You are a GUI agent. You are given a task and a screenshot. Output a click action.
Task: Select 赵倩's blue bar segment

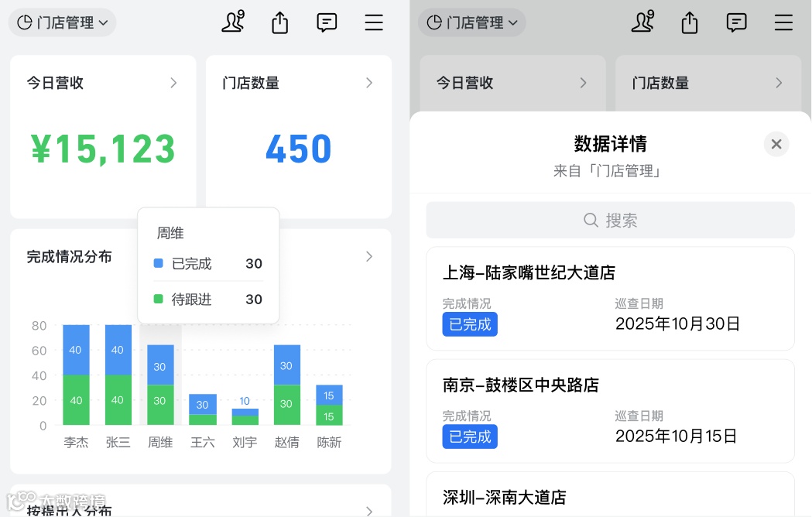tap(287, 365)
